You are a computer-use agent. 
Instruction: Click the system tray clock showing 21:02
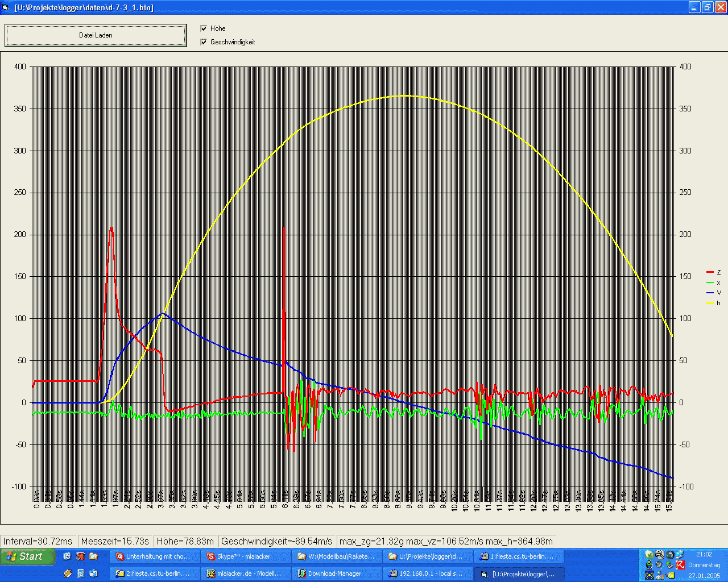point(704,554)
